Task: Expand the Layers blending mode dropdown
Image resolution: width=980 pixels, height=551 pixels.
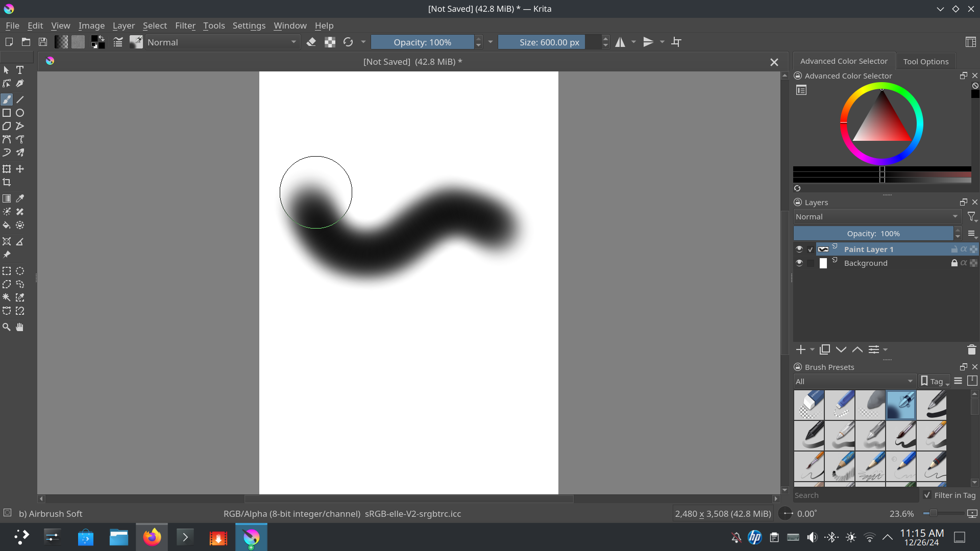Action: coord(877,217)
